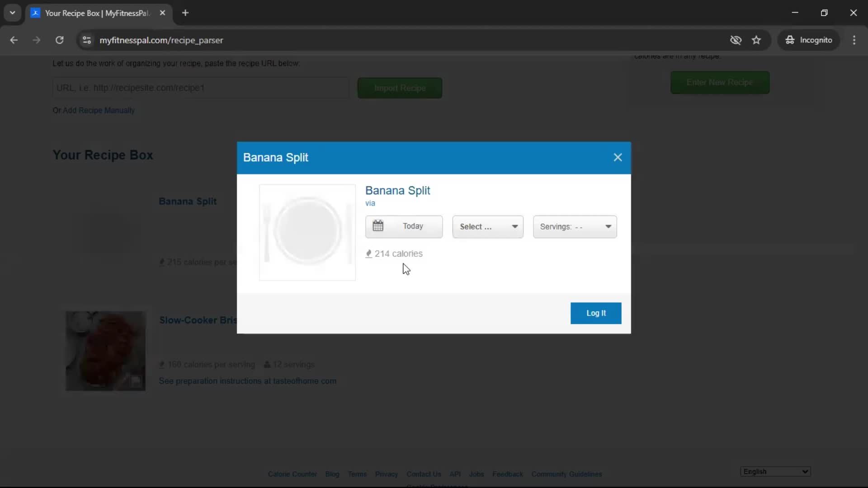Open the Incognito profile button
The height and width of the screenshot is (488, 868).
[809, 40]
